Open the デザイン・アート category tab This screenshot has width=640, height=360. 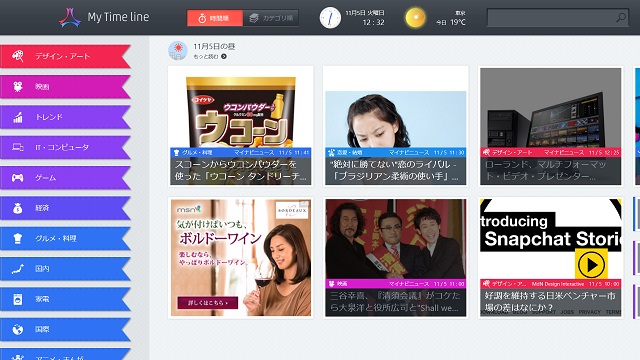tap(65, 56)
